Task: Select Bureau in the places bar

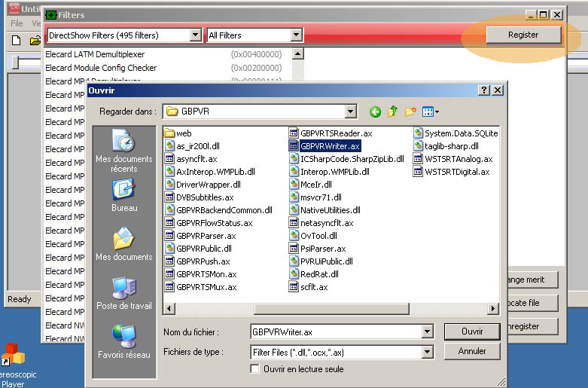Action: pyautogui.click(x=124, y=195)
